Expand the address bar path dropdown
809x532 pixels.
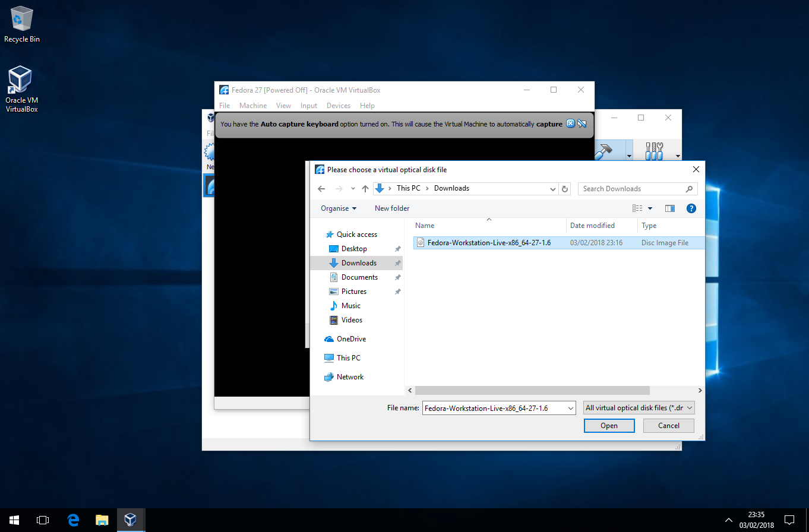click(553, 189)
